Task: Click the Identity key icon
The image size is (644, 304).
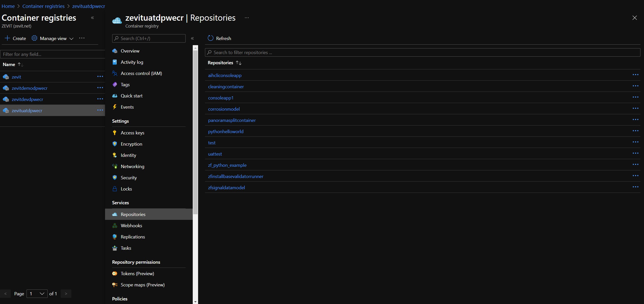Action: (115, 155)
